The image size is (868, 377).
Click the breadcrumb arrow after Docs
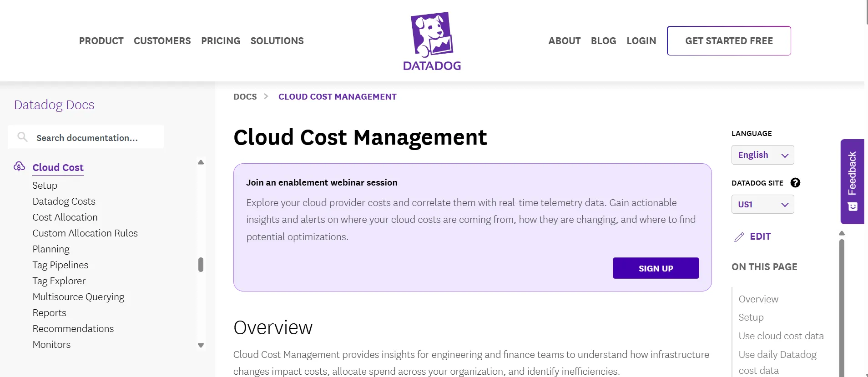266,96
